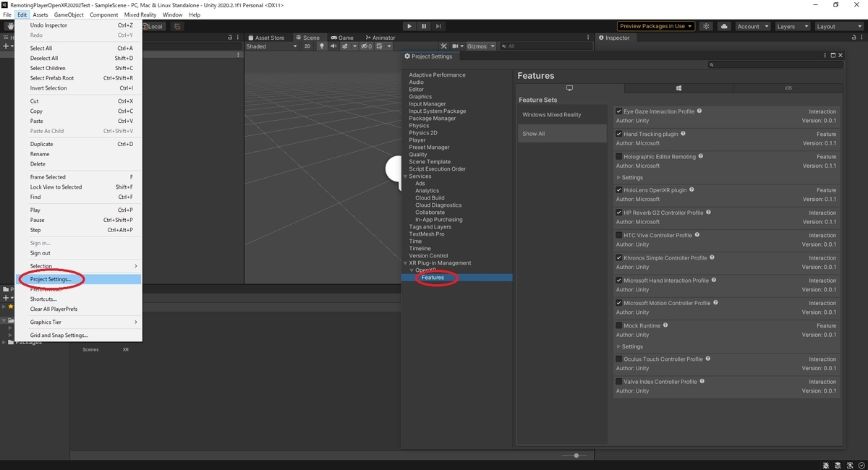Select the Standalone desktop platform tab
Viewport: 868px width, 470px height.
click(x=570, y=87)
